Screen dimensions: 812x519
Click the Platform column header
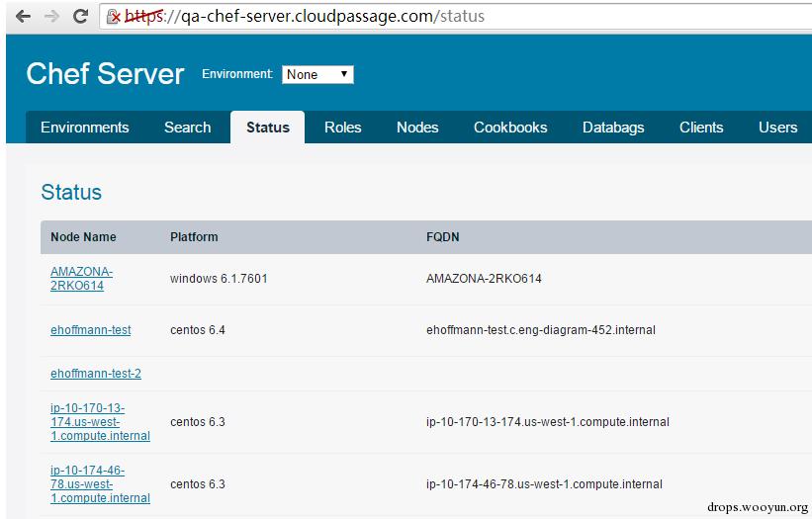tap(194, 237)
